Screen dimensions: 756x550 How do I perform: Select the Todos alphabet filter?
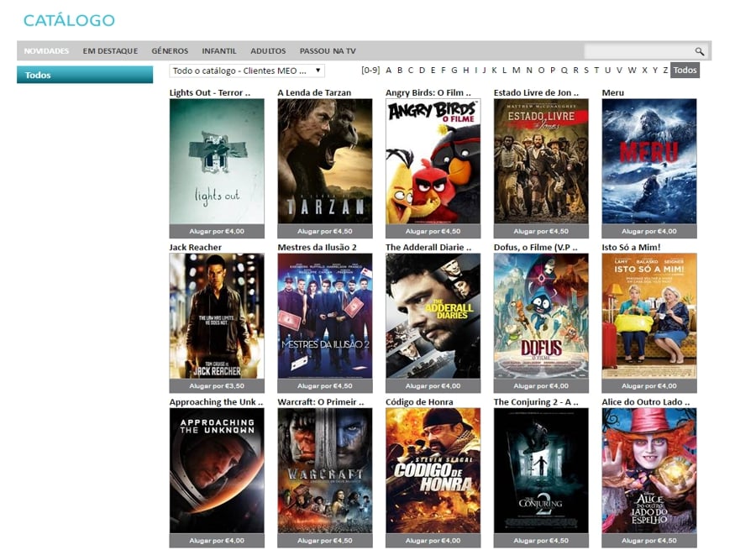click(685, 71)
